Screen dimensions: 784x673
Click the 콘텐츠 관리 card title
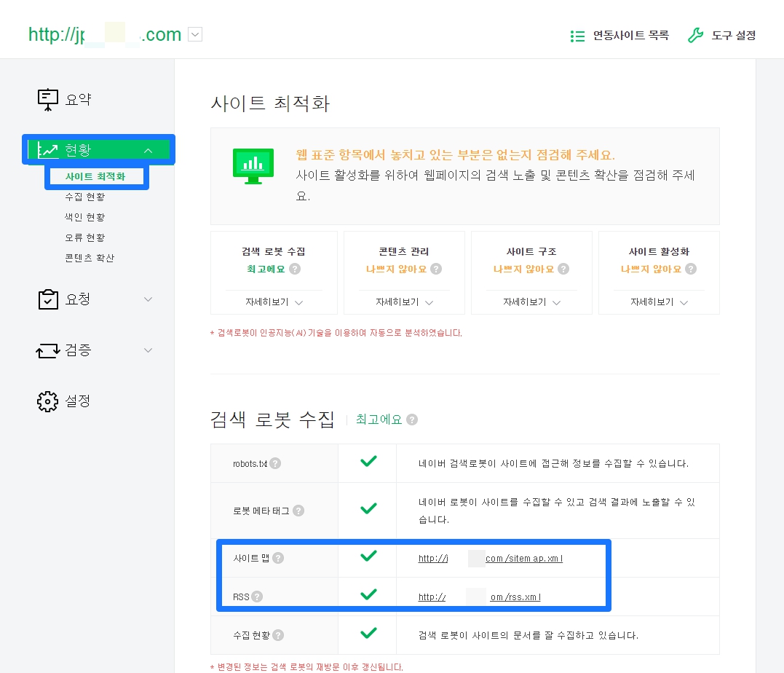pos(404,251)
